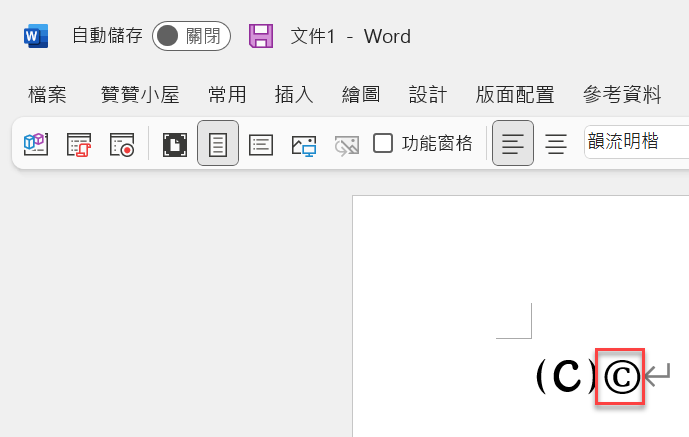Open the 設計 Design tab
Screen dimensions: 689x437
coord(428,94)
